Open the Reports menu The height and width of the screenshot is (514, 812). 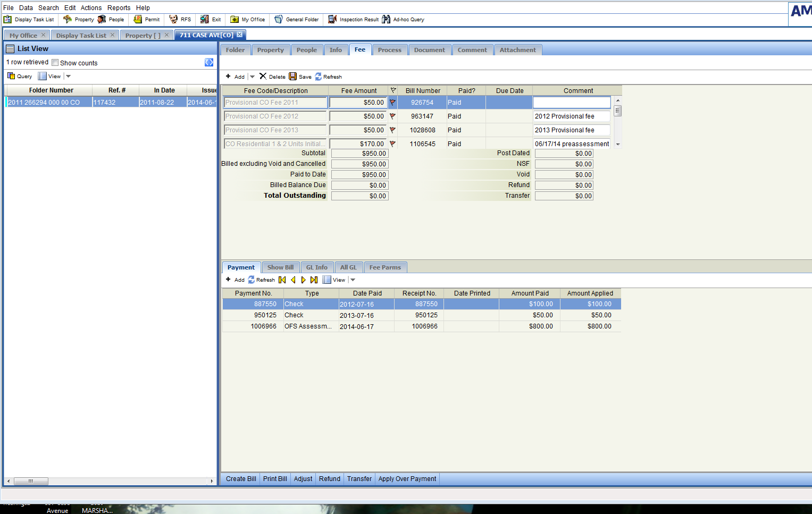(119, 8)
